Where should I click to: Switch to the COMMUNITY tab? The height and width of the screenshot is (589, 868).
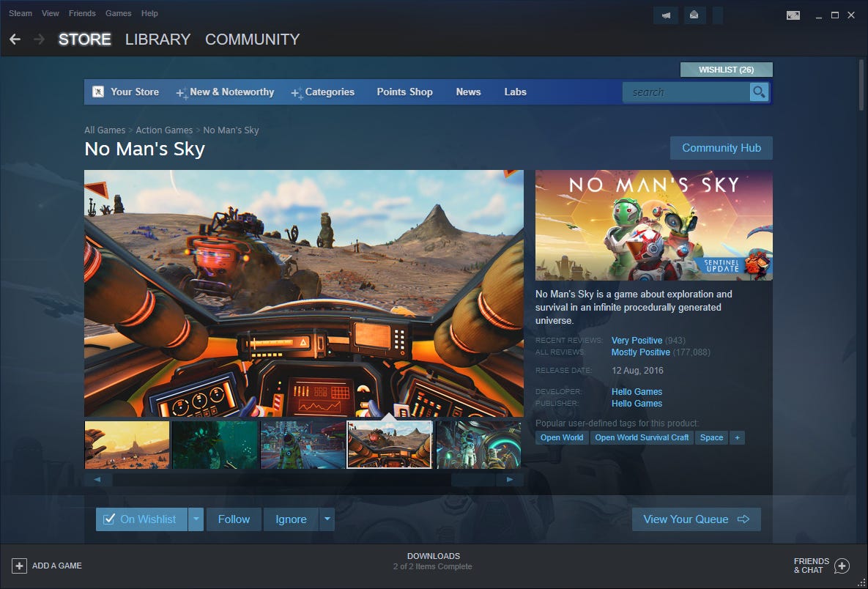pyautogui.click(x=253, y=40)
